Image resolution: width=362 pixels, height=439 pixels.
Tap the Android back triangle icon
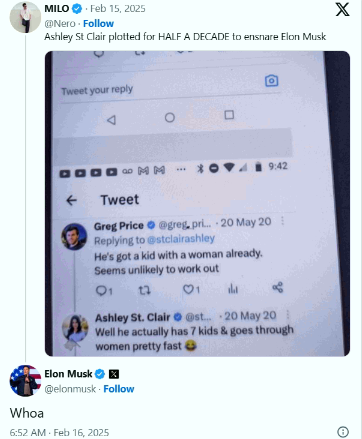[111, 120]
